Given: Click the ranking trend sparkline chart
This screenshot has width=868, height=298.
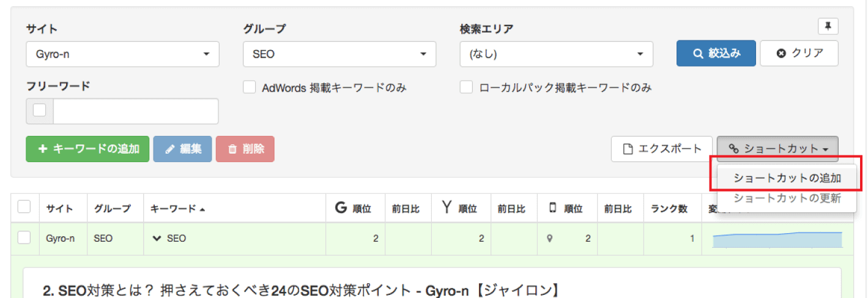Looking at the screenshot, I should [777, 239].
